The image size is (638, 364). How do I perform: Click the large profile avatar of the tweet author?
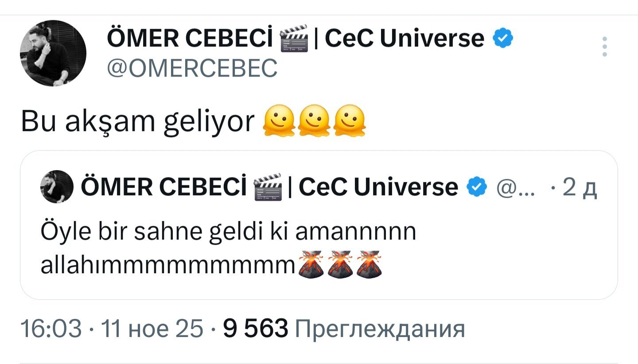pyautogui.click(x=53, y=53)
